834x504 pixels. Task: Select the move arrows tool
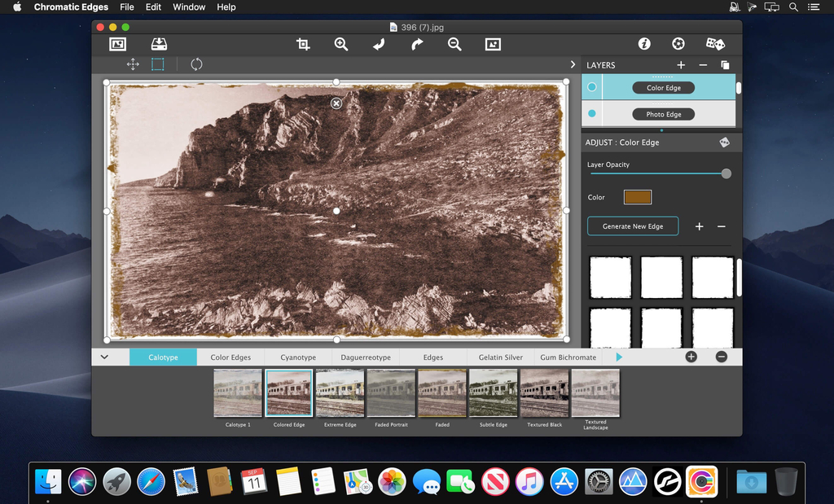pyautogui.click(x=132, y=64)
